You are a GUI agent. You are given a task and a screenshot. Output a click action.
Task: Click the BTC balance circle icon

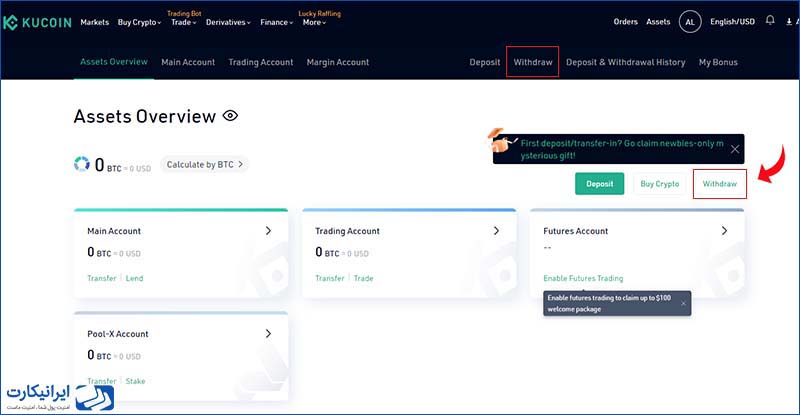(x=82, y=164)
